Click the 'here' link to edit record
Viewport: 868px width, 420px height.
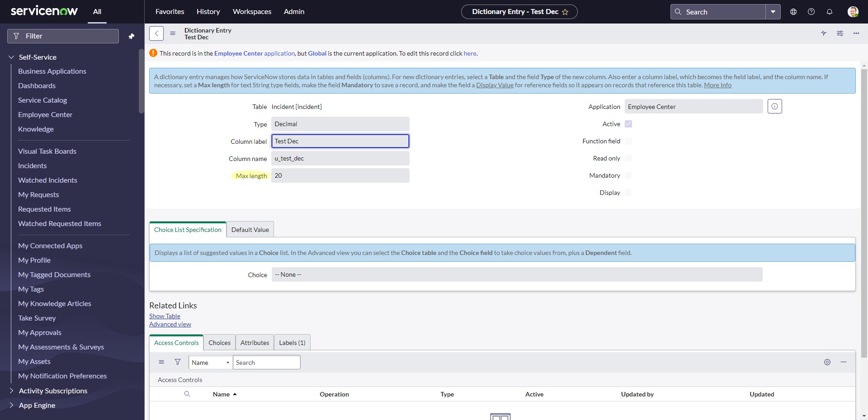(x=470, y=53)
